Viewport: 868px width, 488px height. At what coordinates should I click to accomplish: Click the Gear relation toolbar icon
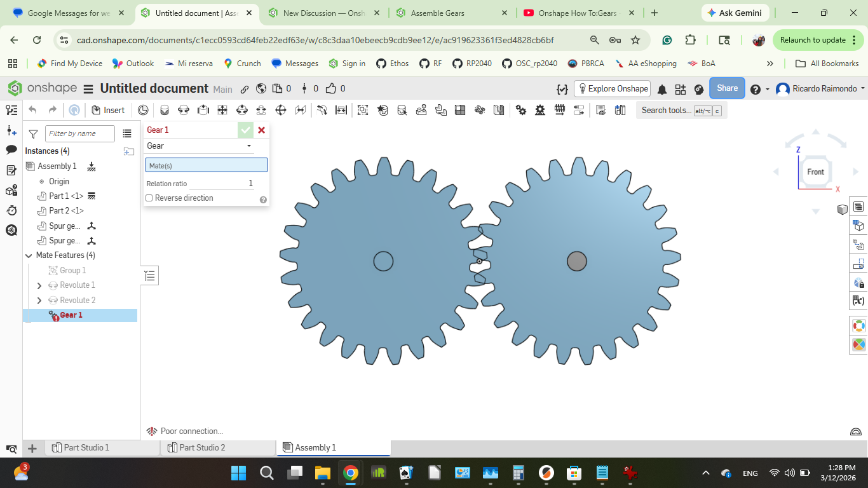[x=521, y=110]
